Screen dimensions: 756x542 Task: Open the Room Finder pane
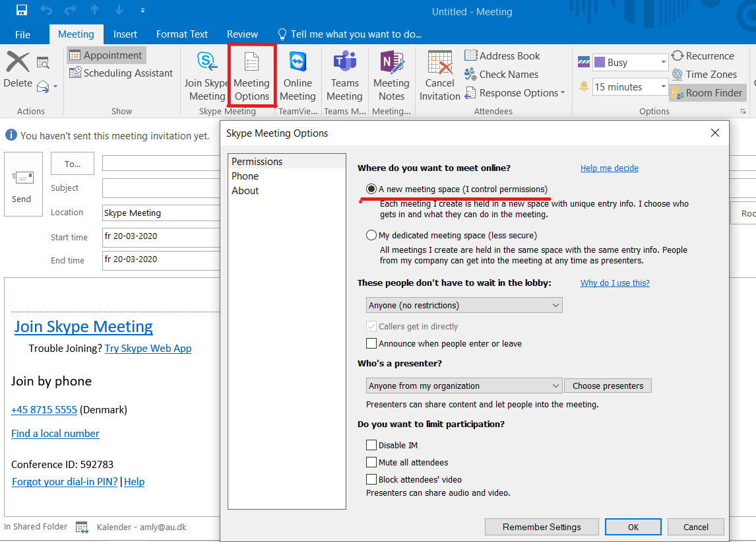(x=707, y=93)
